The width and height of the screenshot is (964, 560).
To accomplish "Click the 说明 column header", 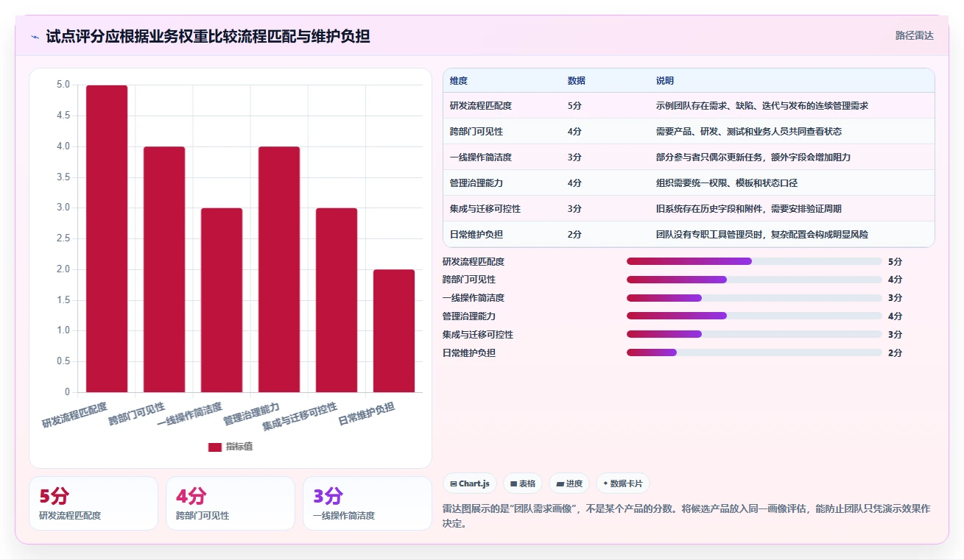I will 665,81.
